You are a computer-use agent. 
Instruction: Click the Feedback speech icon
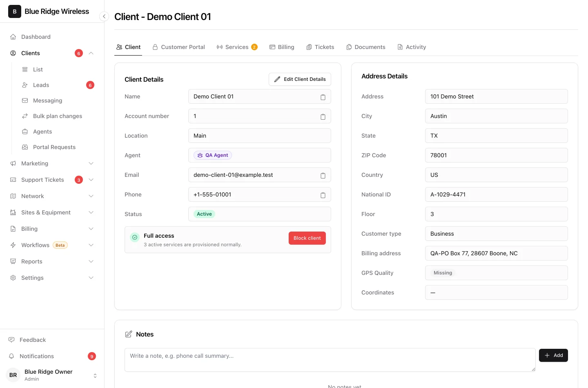pos(11,340)
